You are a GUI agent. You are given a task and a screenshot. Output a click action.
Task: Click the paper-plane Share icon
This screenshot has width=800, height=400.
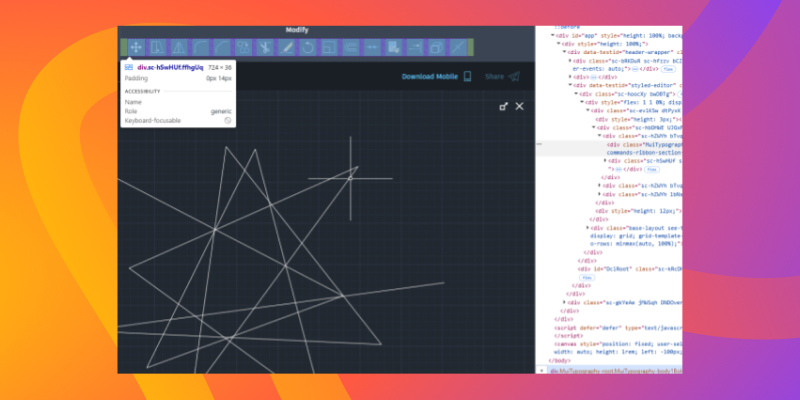pyautogui.click(x=514, y=77)
